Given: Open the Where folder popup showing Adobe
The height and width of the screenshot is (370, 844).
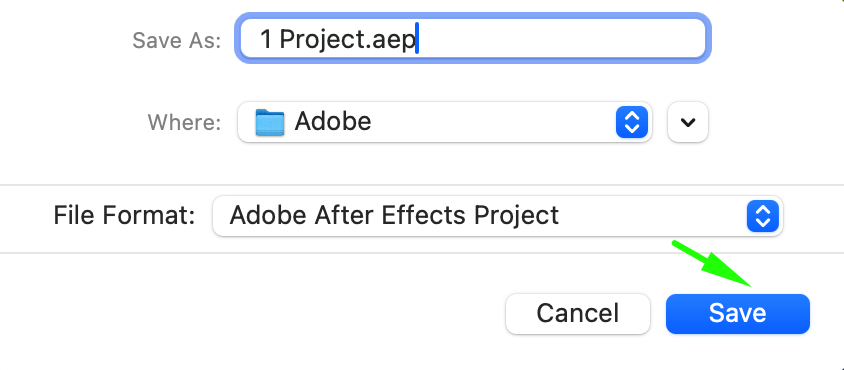Looking at the screenshot, I should pos(445,122).
